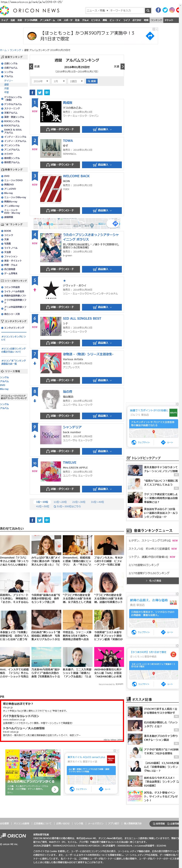This screenshot has width=182, height=868.
Task: Expand 商品購入 for the 両成敗 album
Action: tap(102, 129)
